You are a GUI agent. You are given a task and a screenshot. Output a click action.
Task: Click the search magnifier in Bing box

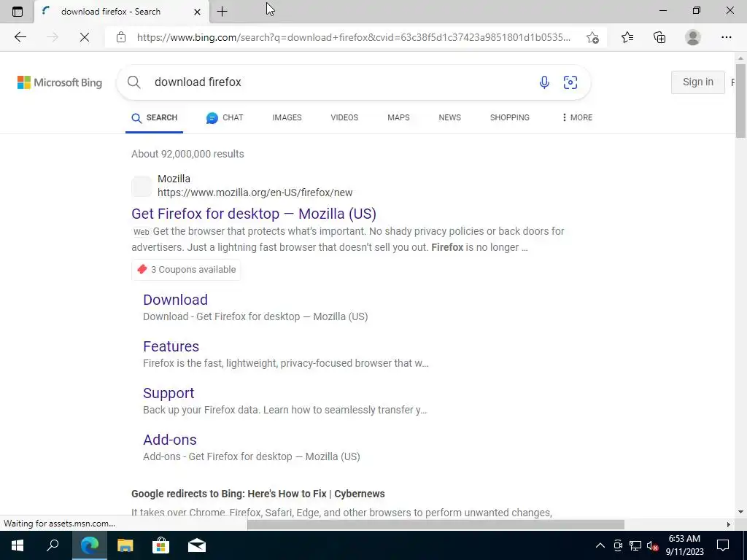tap(134, 82)
